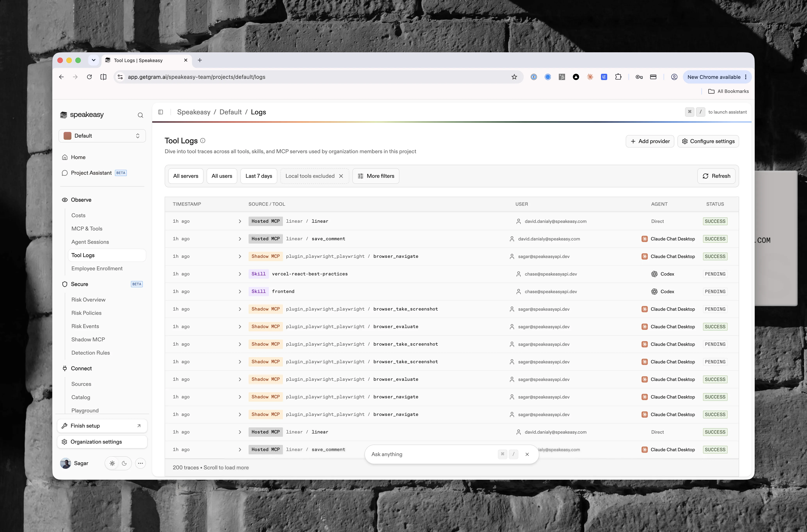Click Sagar's user avatar
The image size is (807, 532).
coord(66,463)
